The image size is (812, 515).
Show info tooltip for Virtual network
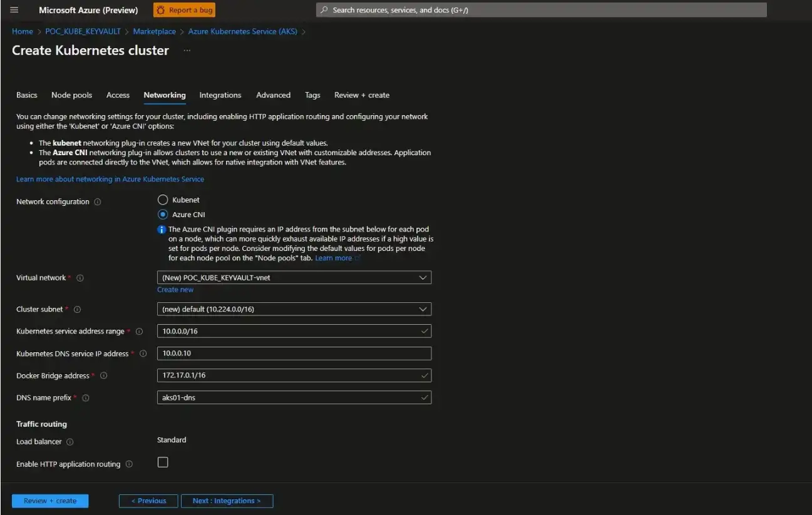[80, 278]
